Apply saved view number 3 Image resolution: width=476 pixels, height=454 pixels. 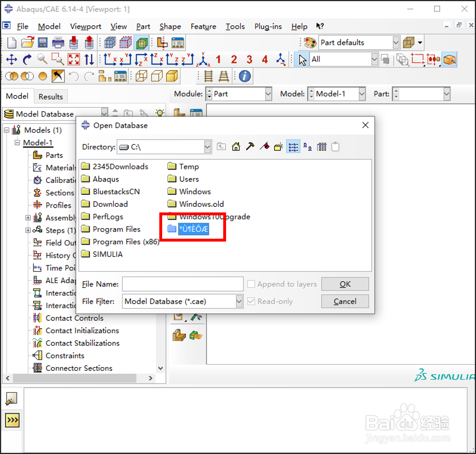pos(249,59)
